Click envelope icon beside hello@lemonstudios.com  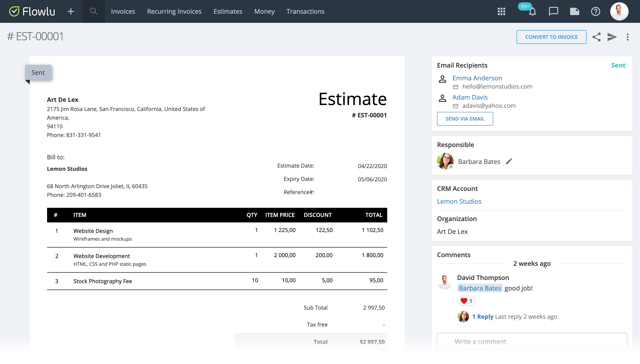click(456, 87)
